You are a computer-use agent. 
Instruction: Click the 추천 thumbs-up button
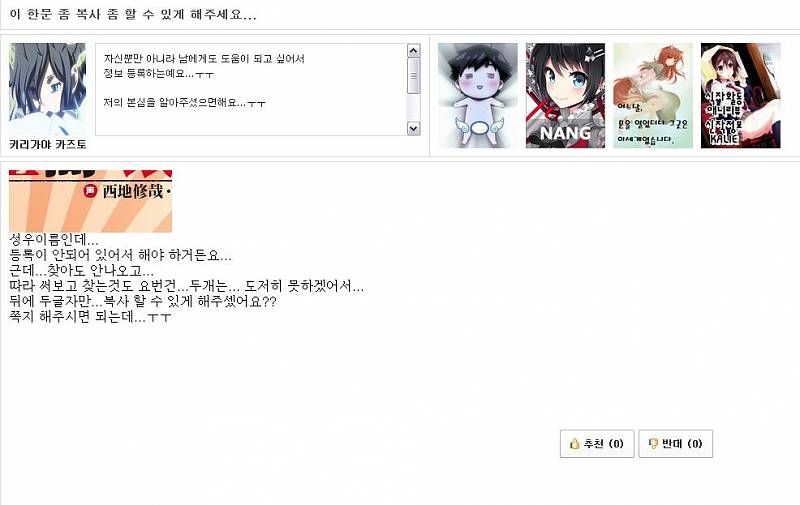pyautogui.click(x=597, y=443)
